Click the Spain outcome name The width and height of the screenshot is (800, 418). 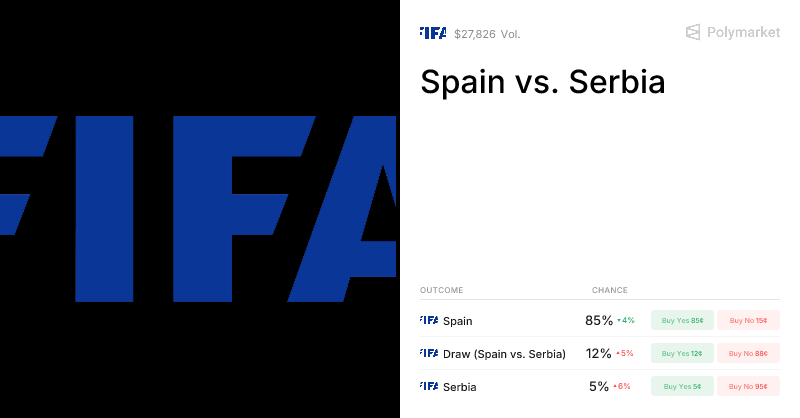[x=458, y=321]
